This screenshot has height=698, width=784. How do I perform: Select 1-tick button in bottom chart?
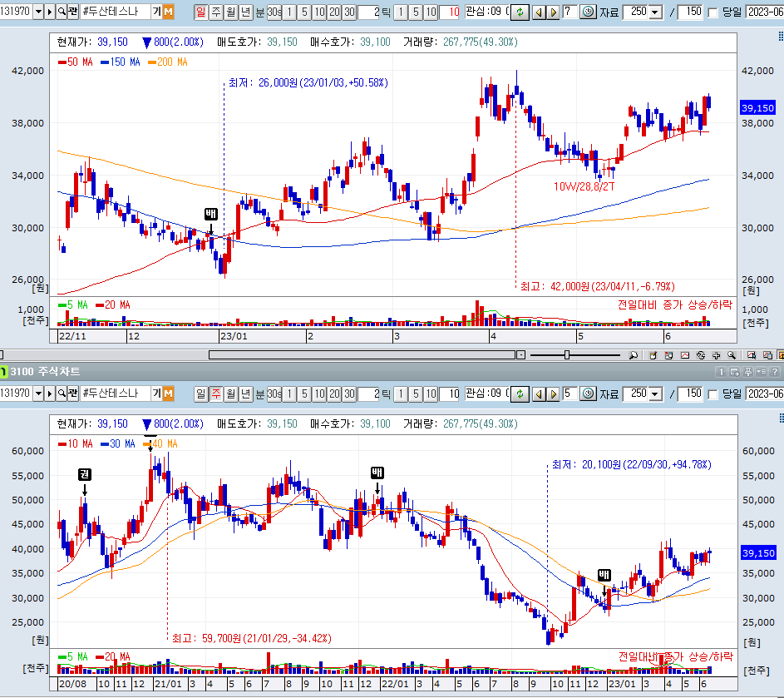pos(401,394)
